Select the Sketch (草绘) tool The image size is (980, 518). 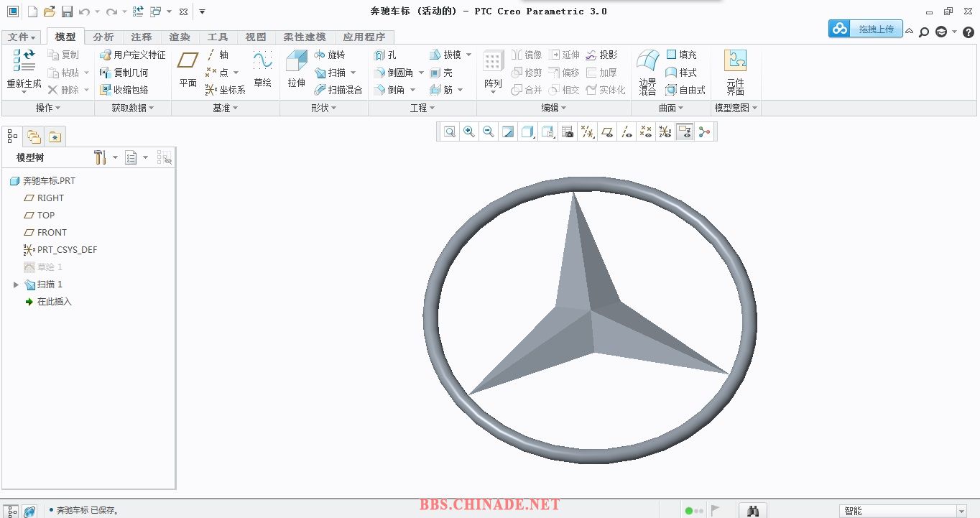(x=262, y=69)
